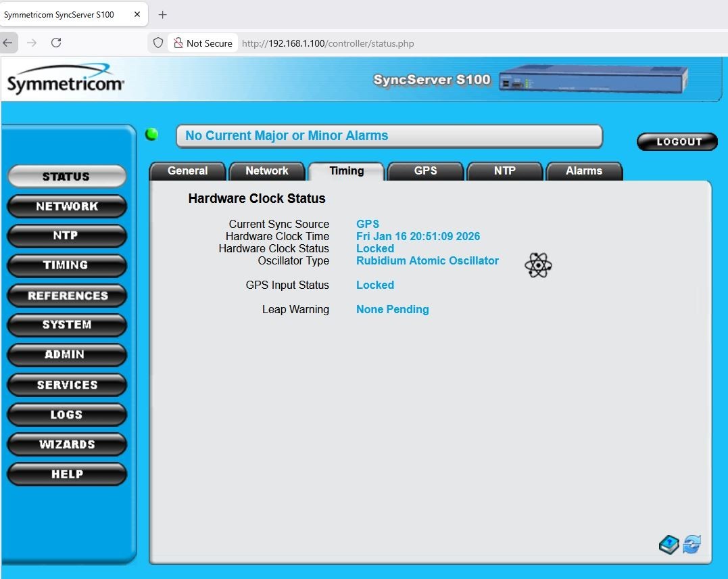Viewport: 728px width, 579px height.
Task: Click the browser back arrow
Action: pos(8,43)
